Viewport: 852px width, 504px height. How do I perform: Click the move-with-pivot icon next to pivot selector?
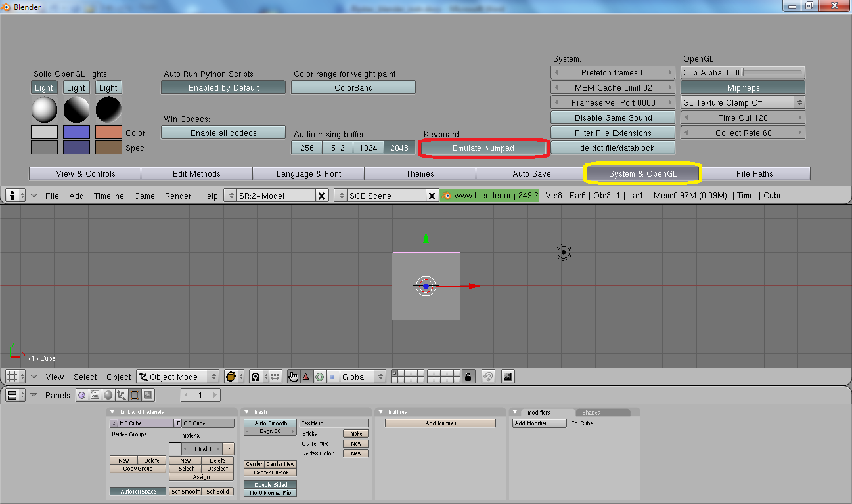pos(275,377)
